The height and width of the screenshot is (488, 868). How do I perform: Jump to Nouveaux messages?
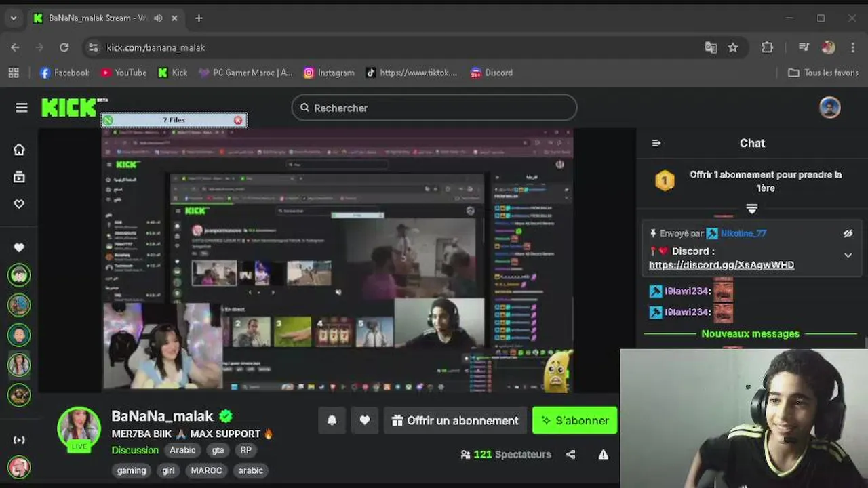click(750, 333)
